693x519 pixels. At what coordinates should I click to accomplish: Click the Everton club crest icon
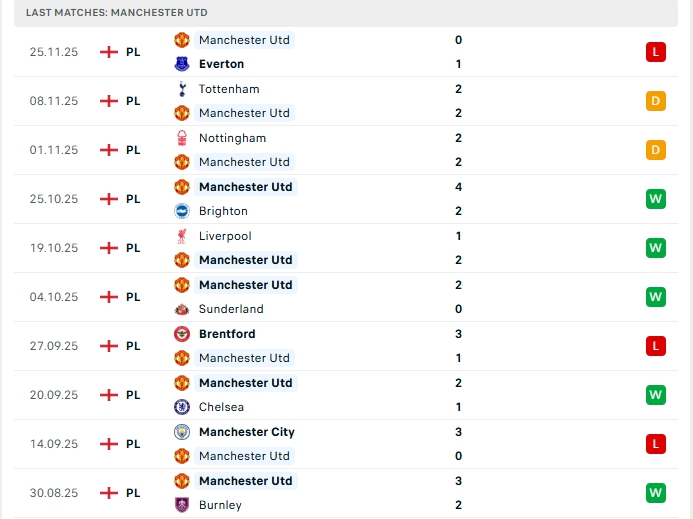[x=182, y=64]
